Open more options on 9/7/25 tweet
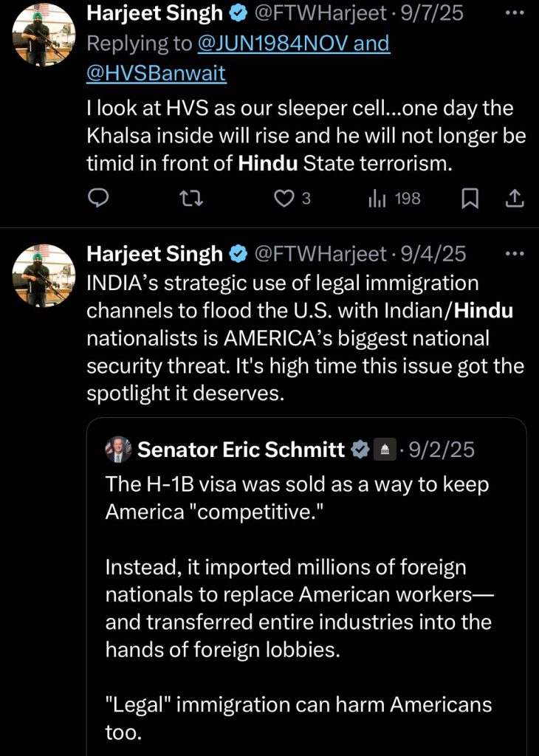 coord(512,13)
